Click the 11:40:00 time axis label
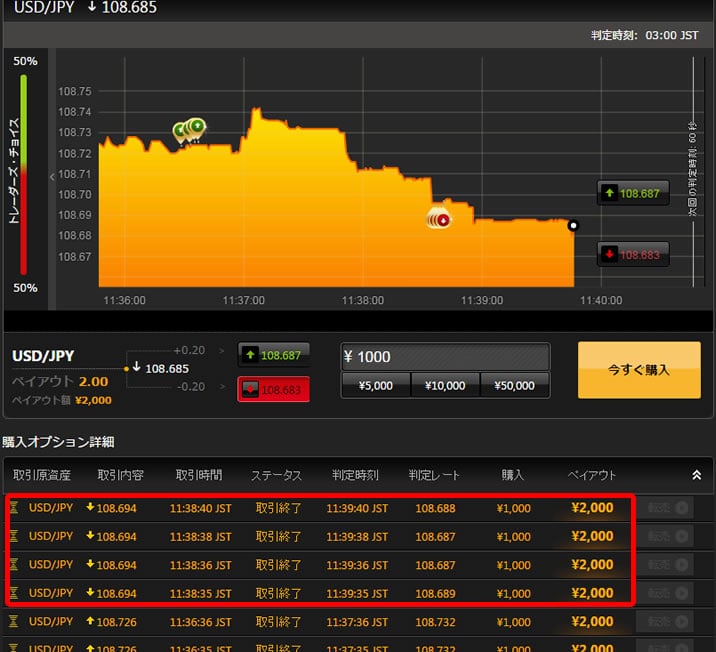716x652 pixels. (x=601, y=300)
